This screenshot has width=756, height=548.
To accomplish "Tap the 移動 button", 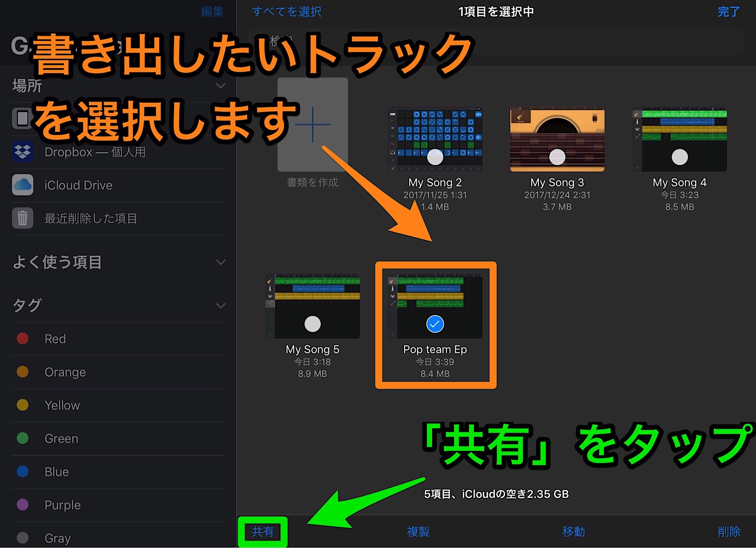I will point(574,532).
